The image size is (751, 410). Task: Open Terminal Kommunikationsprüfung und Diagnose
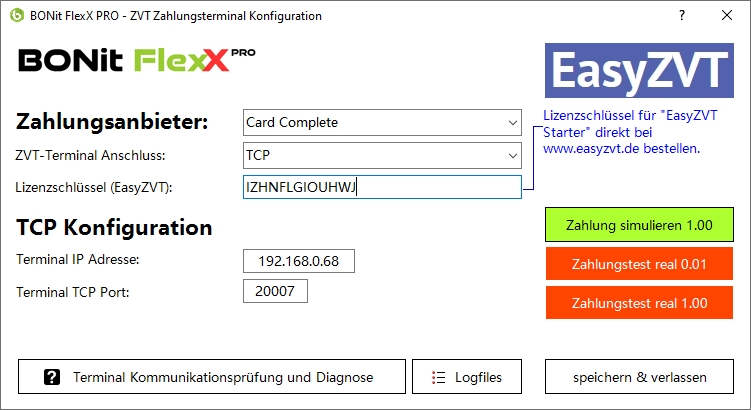tap(212, 377)
